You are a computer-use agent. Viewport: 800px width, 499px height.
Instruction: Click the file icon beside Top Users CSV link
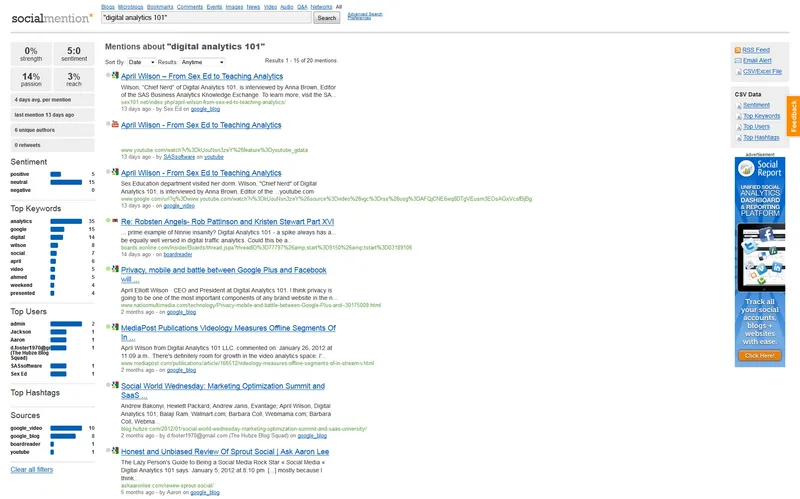738,127
